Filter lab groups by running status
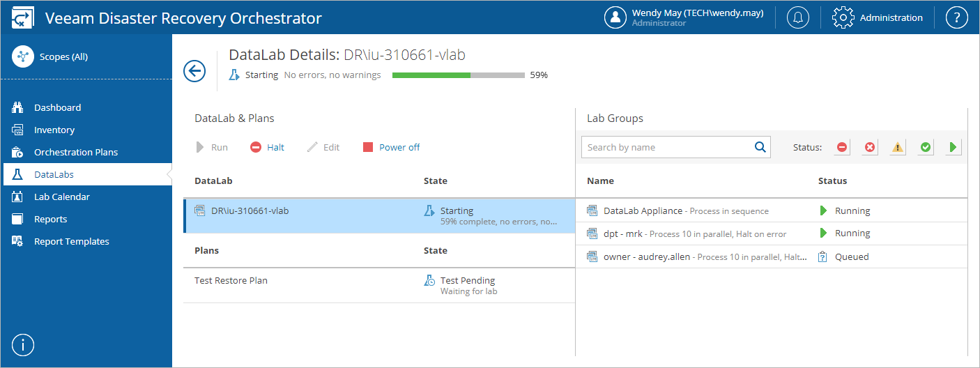The height and width of the screenshot is (368, 980). click(953, 147)
